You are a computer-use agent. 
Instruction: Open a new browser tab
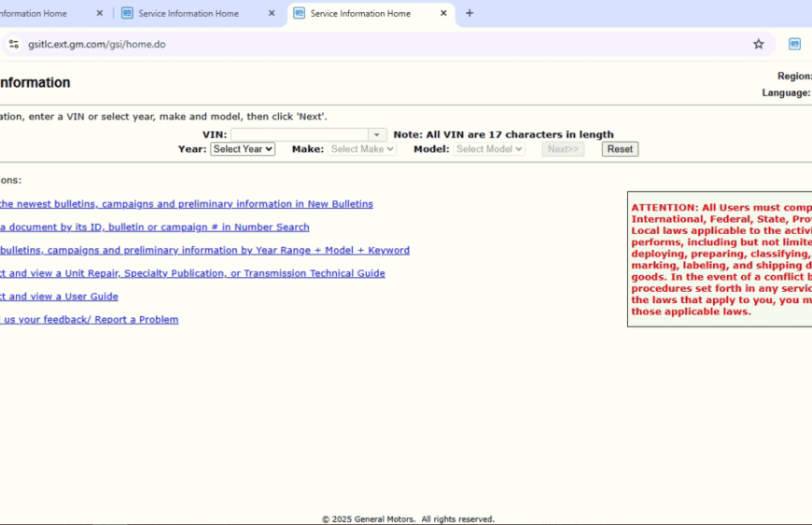(x=469, y=14)
